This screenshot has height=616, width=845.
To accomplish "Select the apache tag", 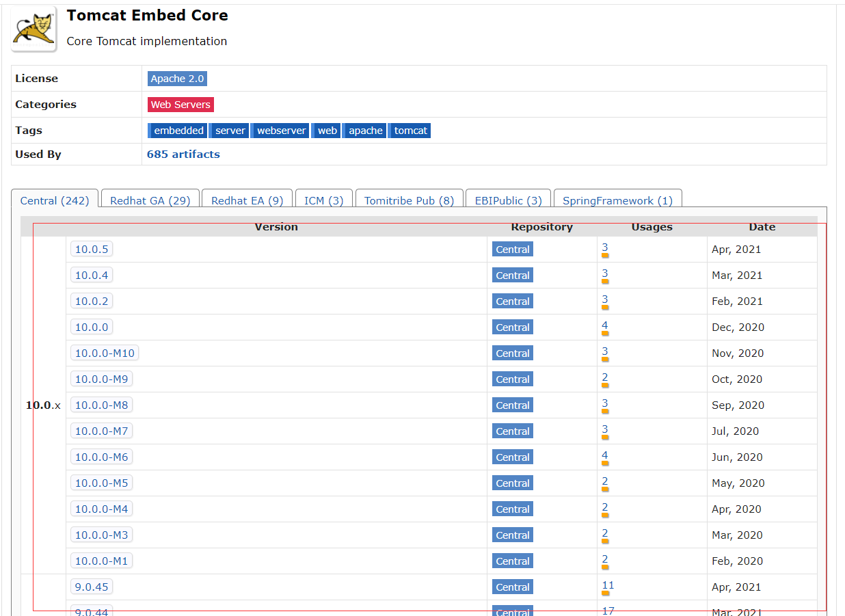I will click(x=364, y=131).
